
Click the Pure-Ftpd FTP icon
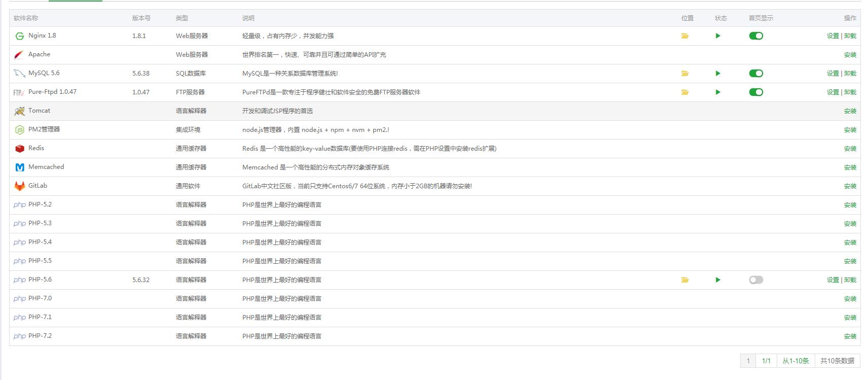pyautogui.click(x=19, y=92)
